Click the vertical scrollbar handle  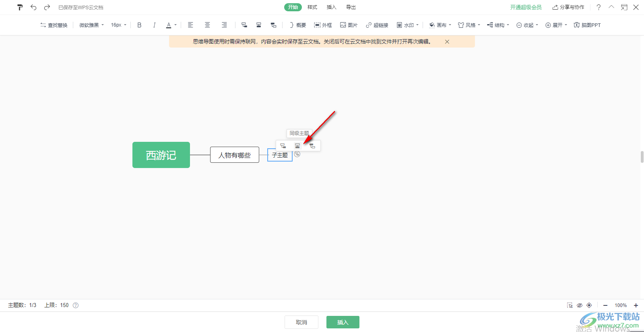[642, 157]
